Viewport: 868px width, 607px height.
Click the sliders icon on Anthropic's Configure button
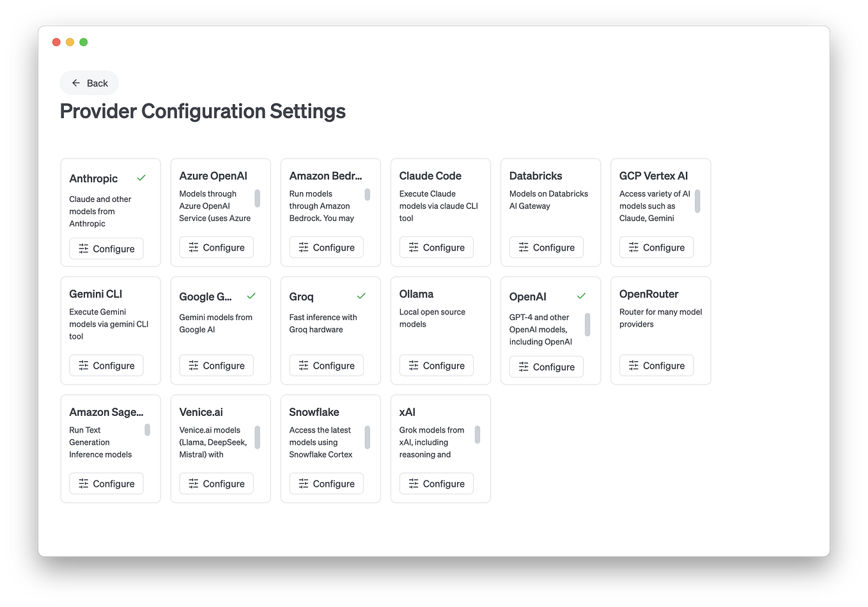(x=83, y=249)
